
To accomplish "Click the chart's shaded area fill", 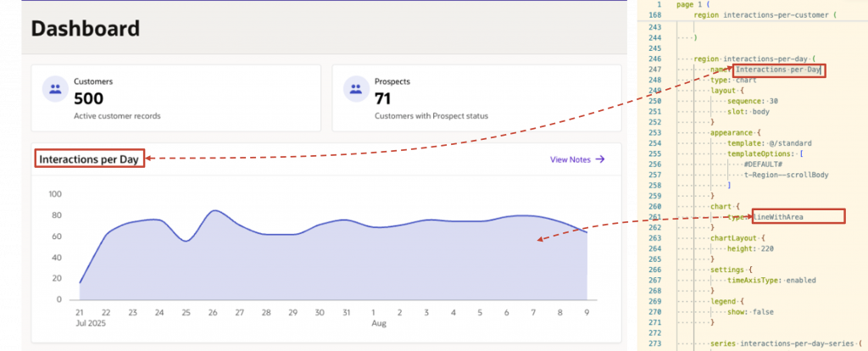I will pyautogui.click(x=332, y=265).
